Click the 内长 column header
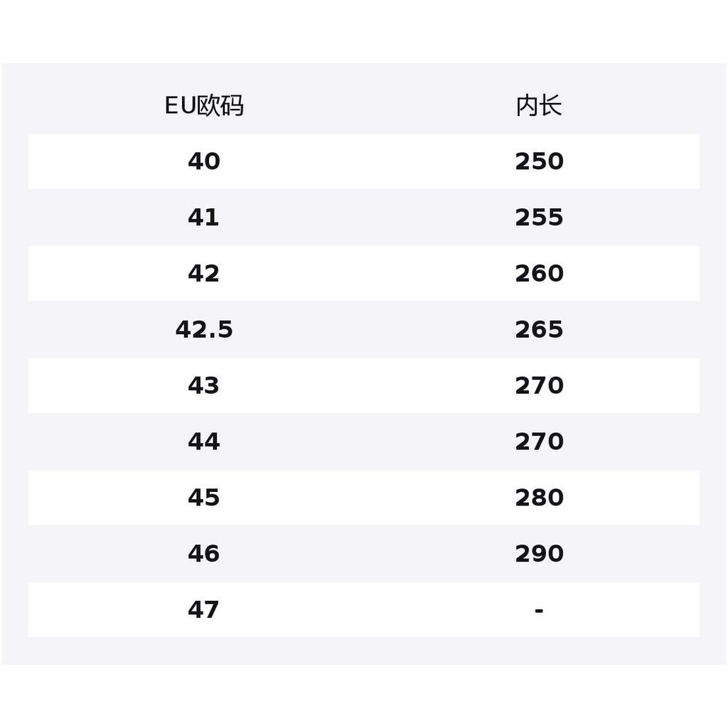728x728 pixels. tap(539, 106)
